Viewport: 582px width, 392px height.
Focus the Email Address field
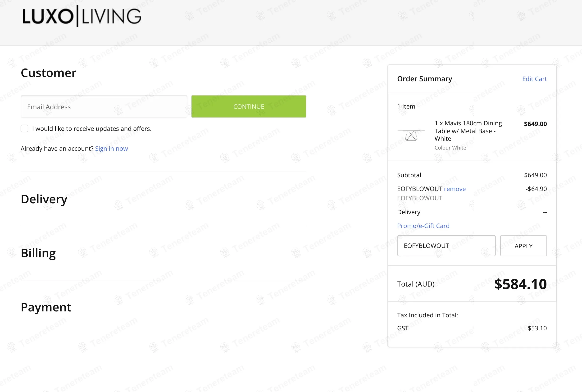(x=104, y=106)
